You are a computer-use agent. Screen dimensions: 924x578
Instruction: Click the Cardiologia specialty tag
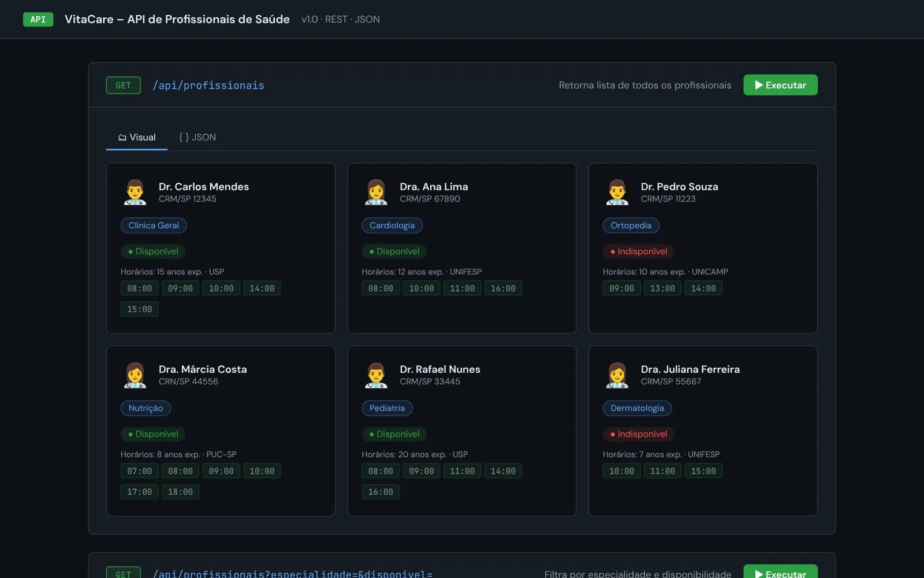click(392, 225)
